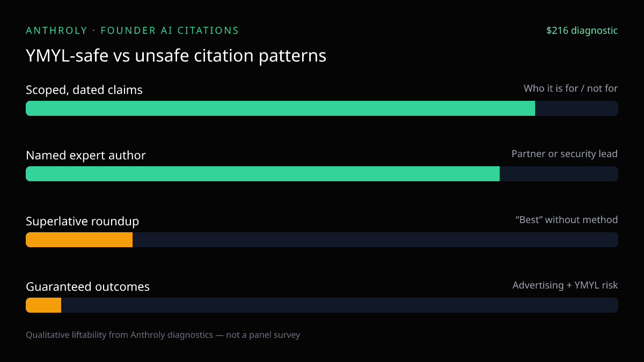Select the Scoped, dated claims label

[x=84, y=90]
